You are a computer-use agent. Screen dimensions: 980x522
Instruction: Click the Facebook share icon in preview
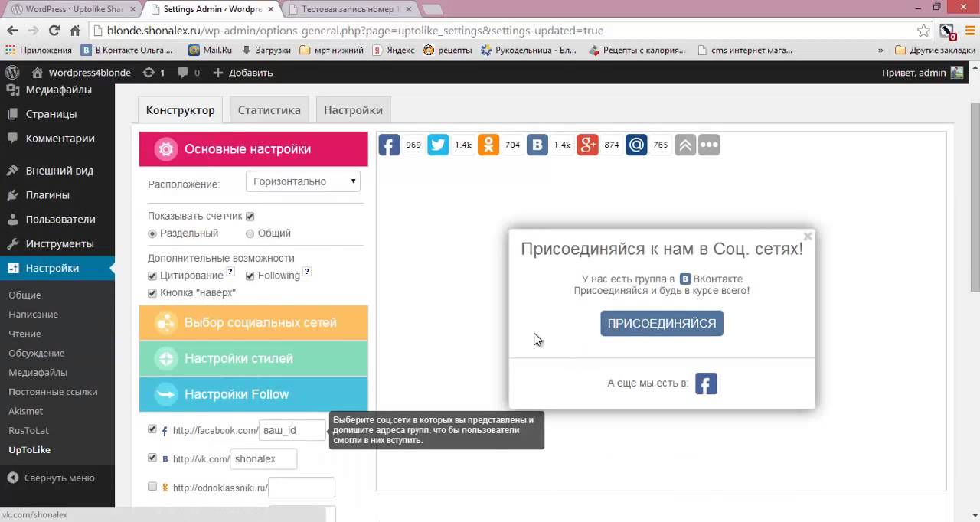click(x=389, y=145)
